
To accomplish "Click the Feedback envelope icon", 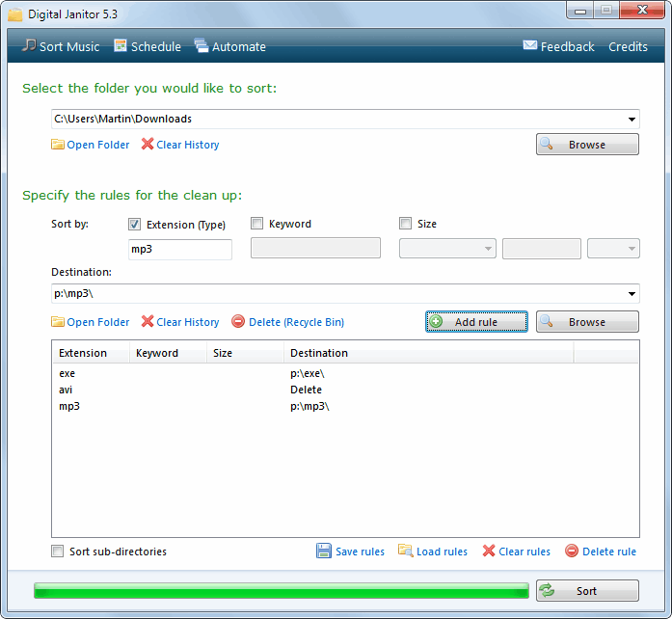I will [x=529, y=45].
